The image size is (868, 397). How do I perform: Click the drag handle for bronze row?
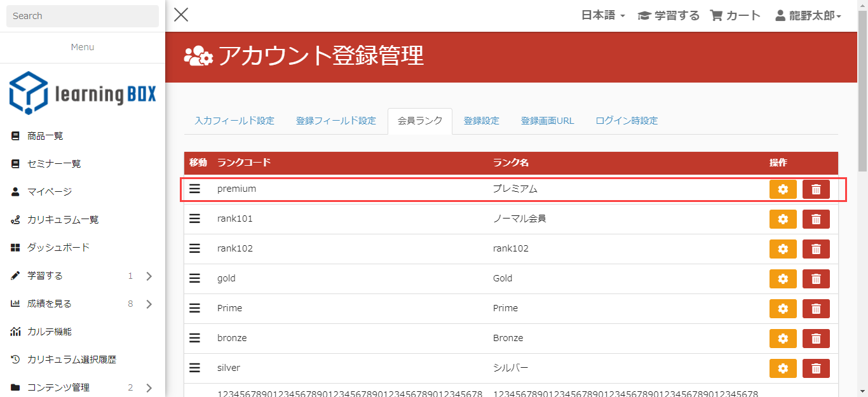[195, 338]
